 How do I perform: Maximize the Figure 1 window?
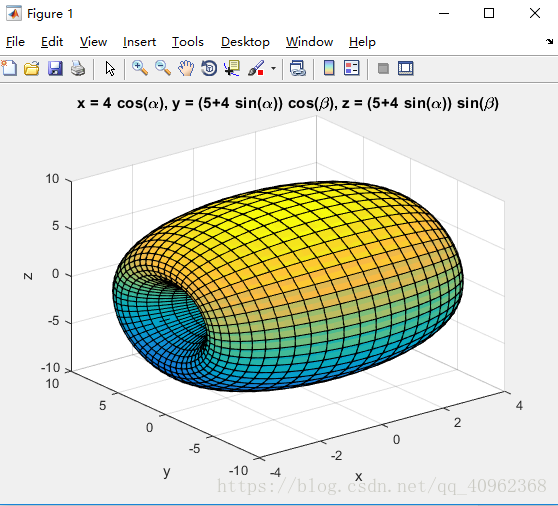click(x=489, y=14)
